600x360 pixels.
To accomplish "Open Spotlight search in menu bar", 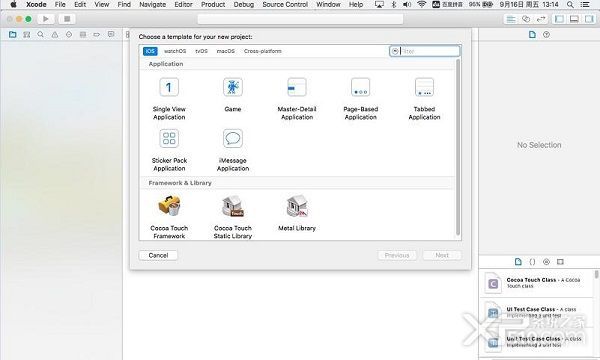I will coord(570,5).
